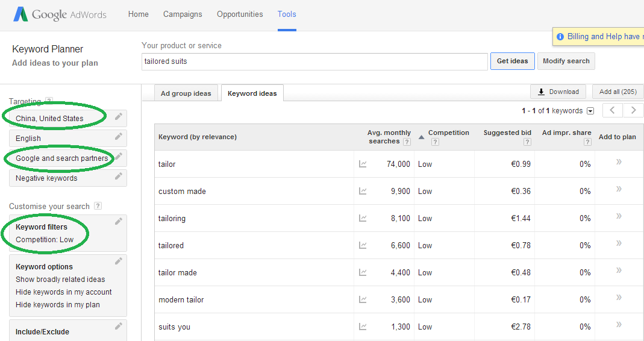This screenshot has height=341, width=644.
Task: Open keywords-per-page dropdown arrow
Action: pos(590,111)
